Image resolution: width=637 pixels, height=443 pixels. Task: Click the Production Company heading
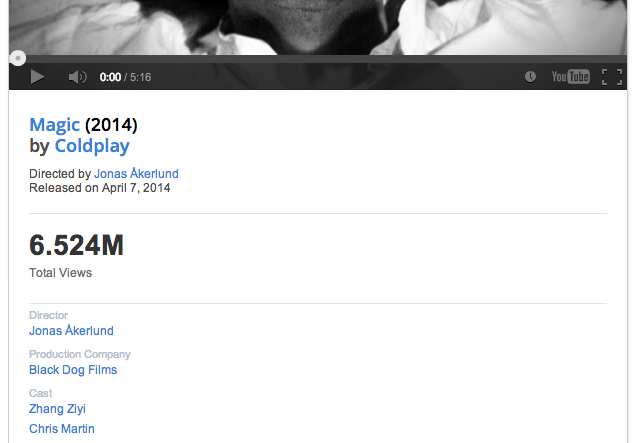(x=80, y=354)
